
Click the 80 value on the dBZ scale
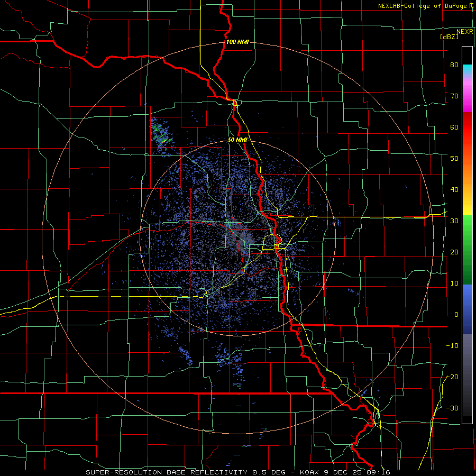pos(454,65)
